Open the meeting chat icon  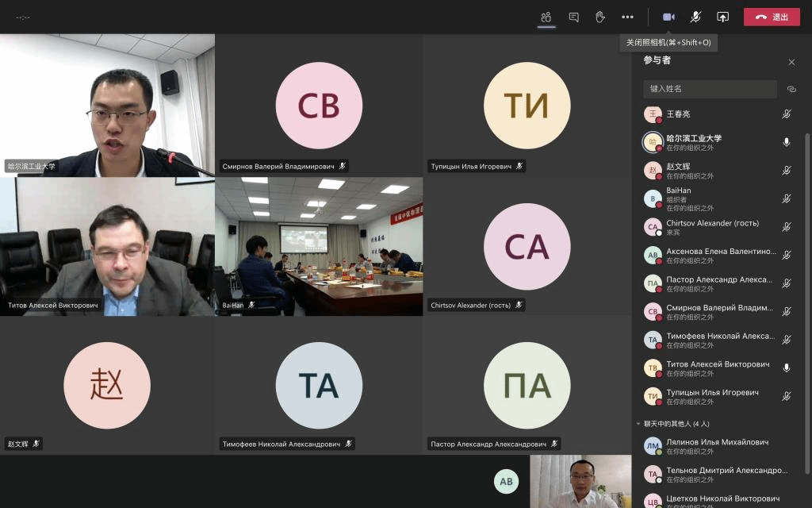(573, 17)
